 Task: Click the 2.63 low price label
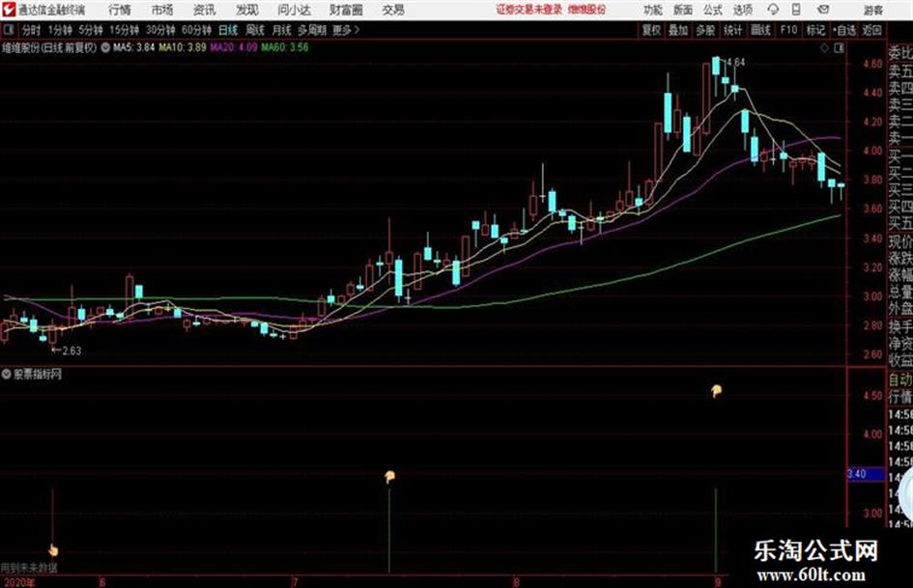pyautogui.click(x=71, y=350)
